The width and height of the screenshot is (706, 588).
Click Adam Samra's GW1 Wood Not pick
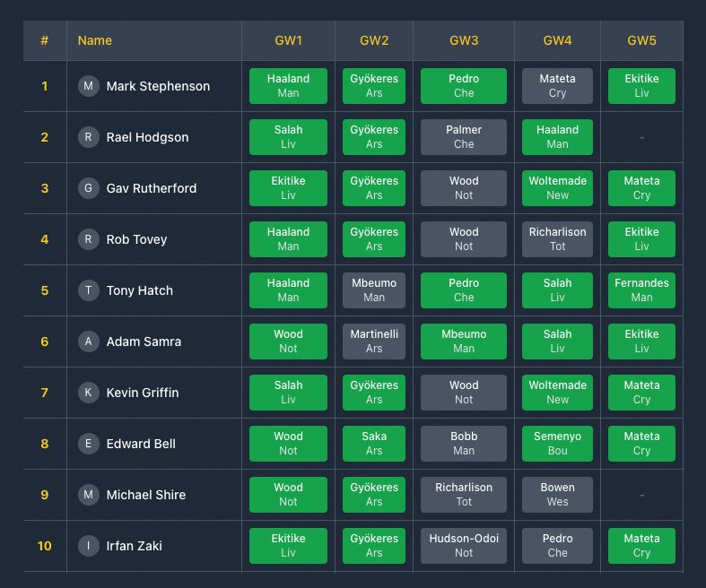[x=288, y=342]
